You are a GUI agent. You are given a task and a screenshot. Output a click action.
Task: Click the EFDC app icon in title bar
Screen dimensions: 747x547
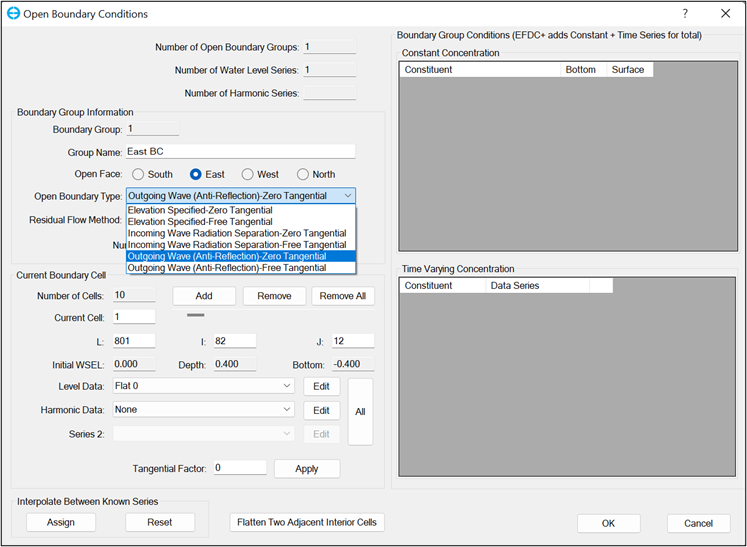point(14,14)
